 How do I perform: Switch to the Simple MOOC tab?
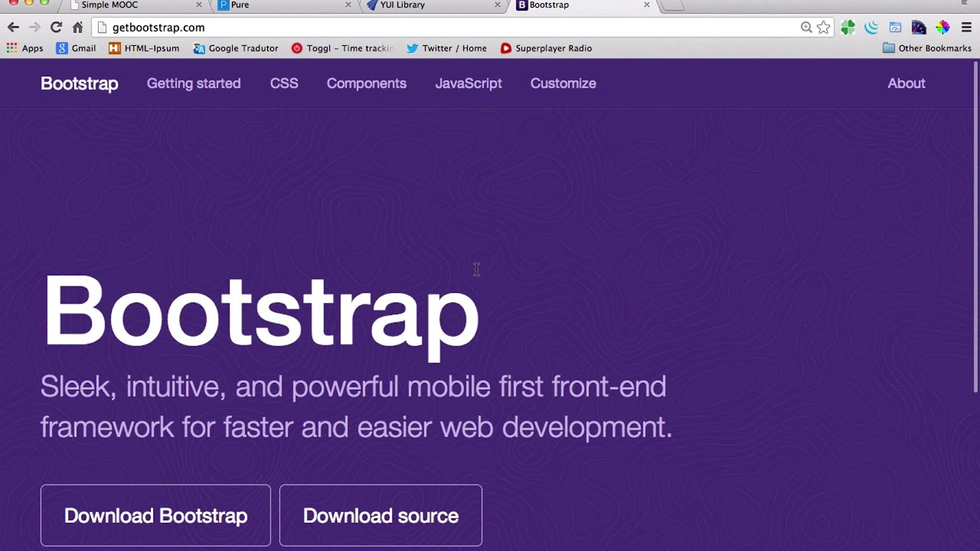134,5
